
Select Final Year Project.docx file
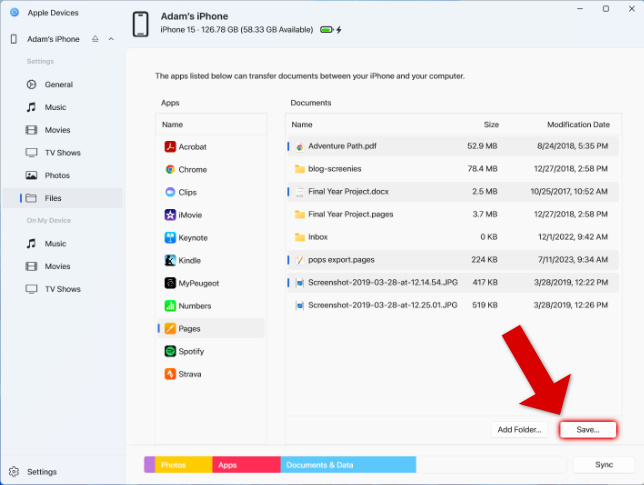tap(453, 191)
